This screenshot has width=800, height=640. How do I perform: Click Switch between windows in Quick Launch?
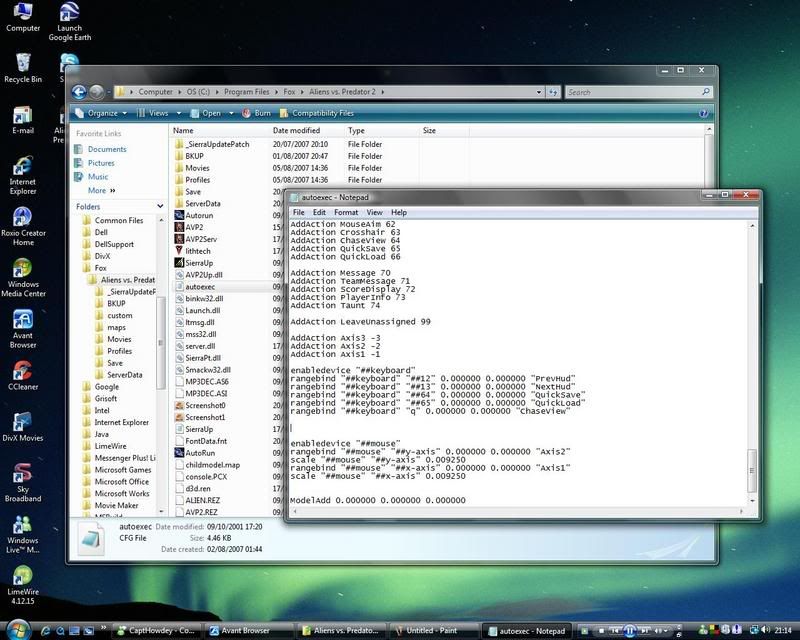89,631
